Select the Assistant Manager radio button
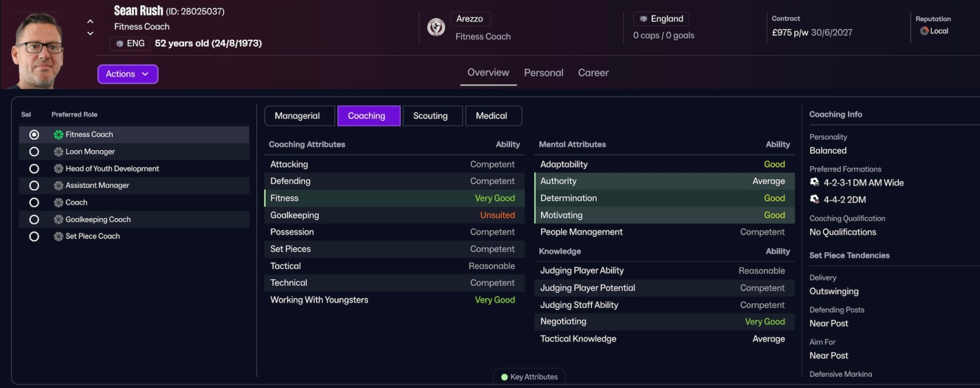Screen dimensions: 980x388 (x=34, y=186)
